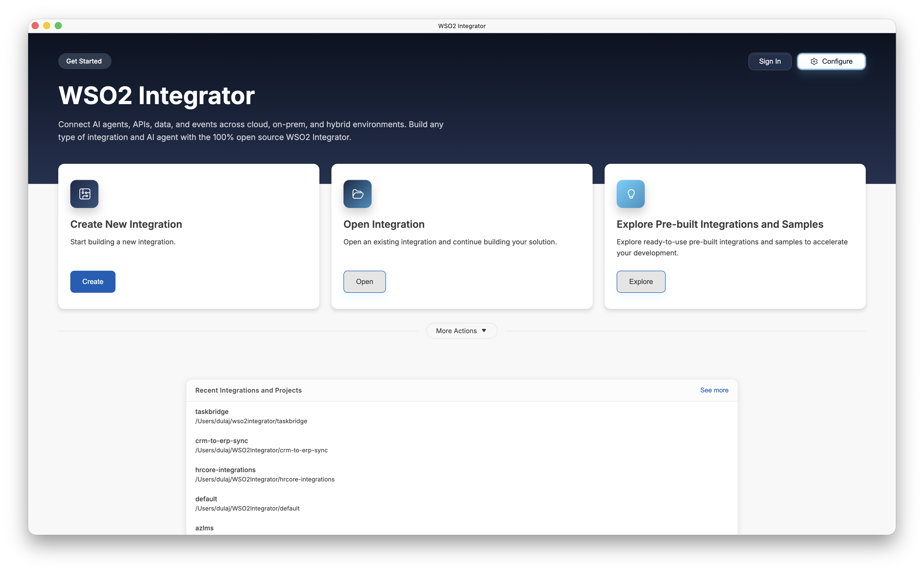The width and height of the screenshot is (924, 572).
Task: Click the green fullscreen window button
Action: 58,26
